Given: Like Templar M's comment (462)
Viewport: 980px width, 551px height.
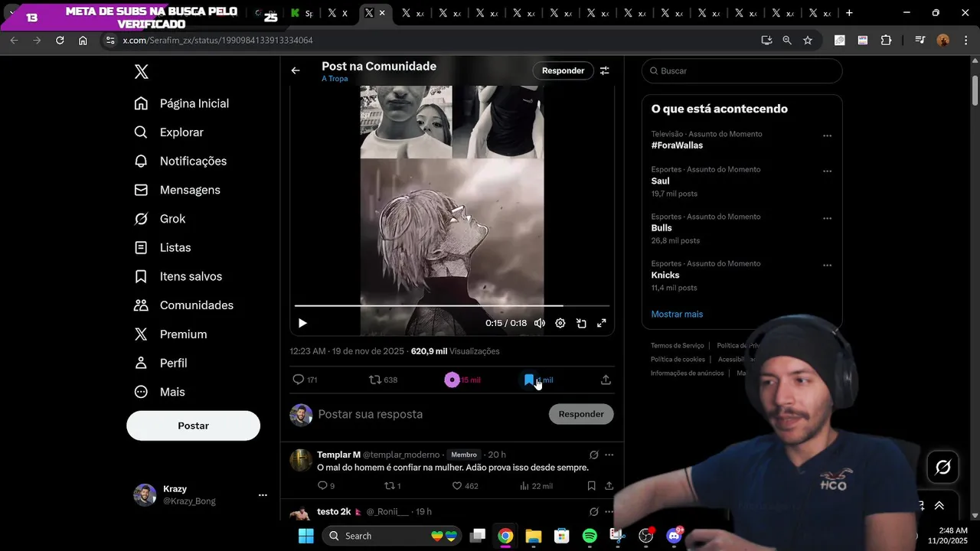Looking at the screenshot, I should pyautogui.click(x=465, y=486).
